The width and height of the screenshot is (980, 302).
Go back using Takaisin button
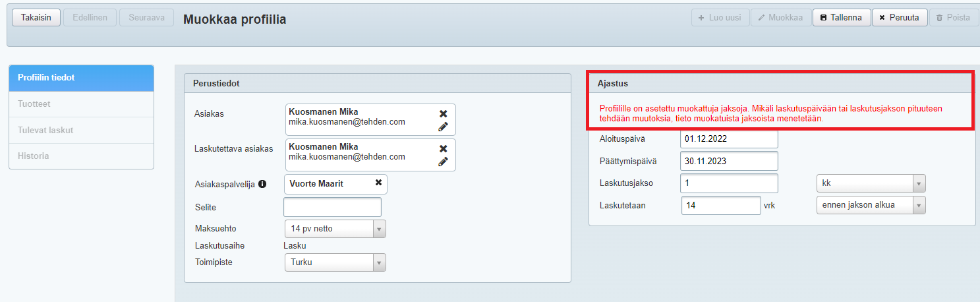coord(36,18)
